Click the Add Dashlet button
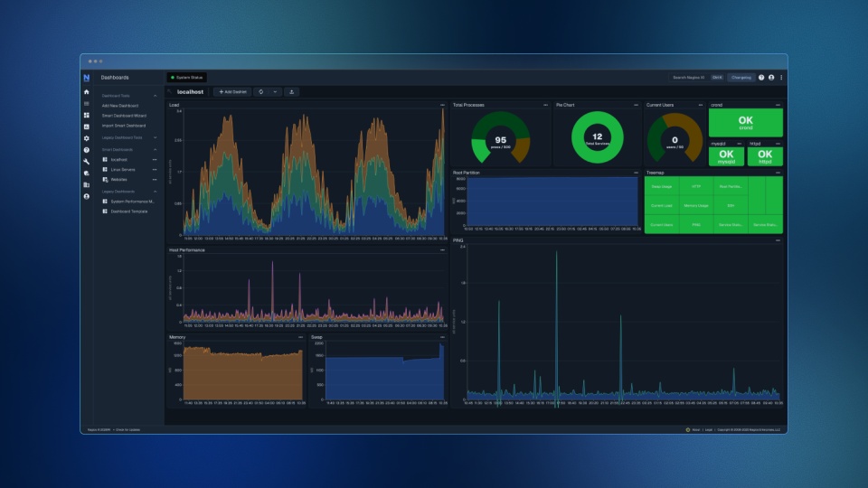 click(x=232, y=92)
